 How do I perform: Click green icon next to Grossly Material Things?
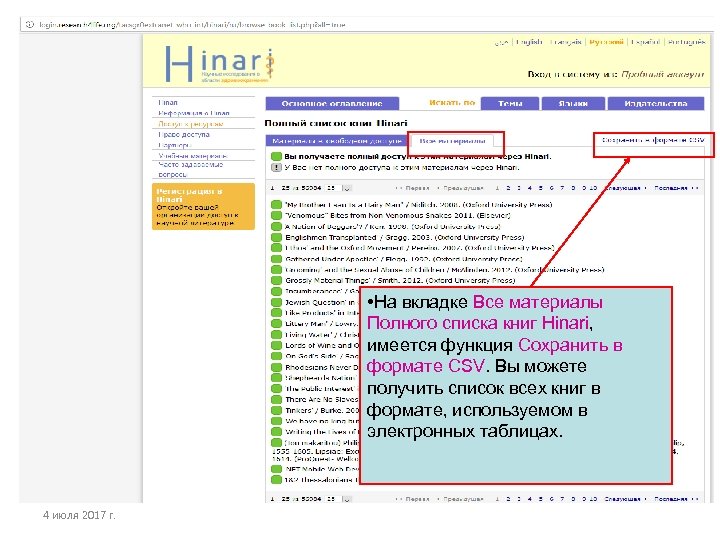pyautogui.click(x=276, y=281)
